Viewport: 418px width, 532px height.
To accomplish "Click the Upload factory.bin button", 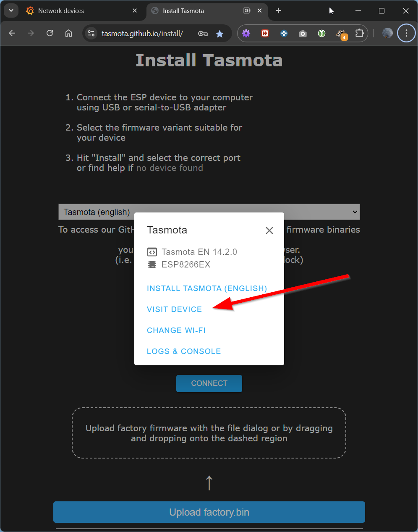I will [209, 512].
